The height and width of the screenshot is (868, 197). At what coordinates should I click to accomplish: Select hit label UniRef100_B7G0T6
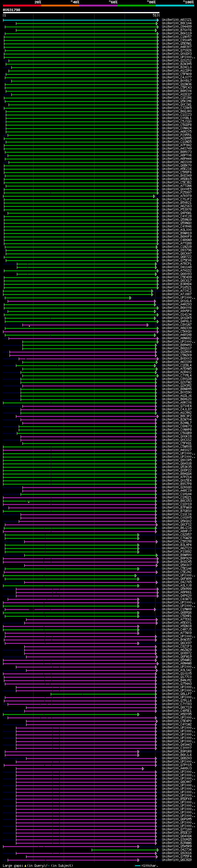(176, 30)
